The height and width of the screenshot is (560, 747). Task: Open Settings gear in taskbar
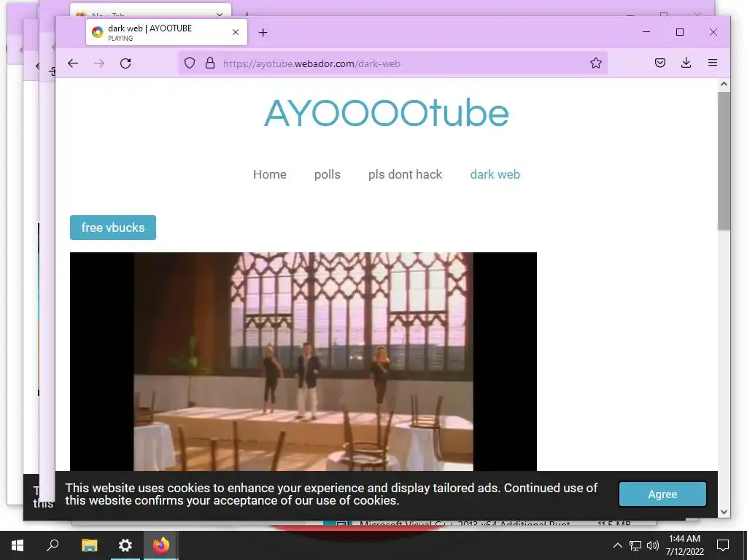click(x=125, y=545)
